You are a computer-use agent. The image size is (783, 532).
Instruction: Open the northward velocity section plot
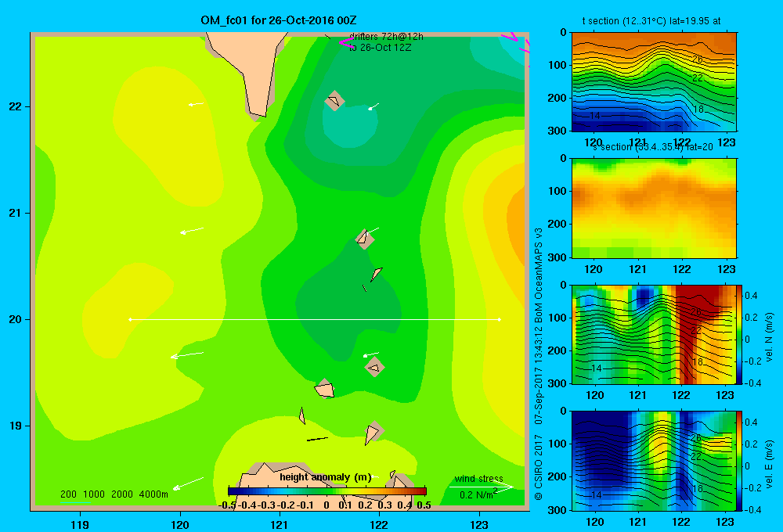tap(654, 334)
